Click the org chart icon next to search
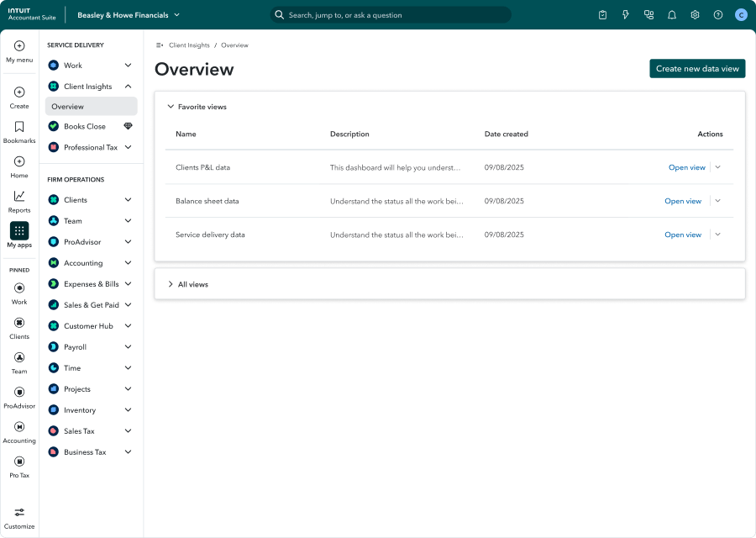The height and width of the screenshot is (538, 756). [x=648, y=14]
